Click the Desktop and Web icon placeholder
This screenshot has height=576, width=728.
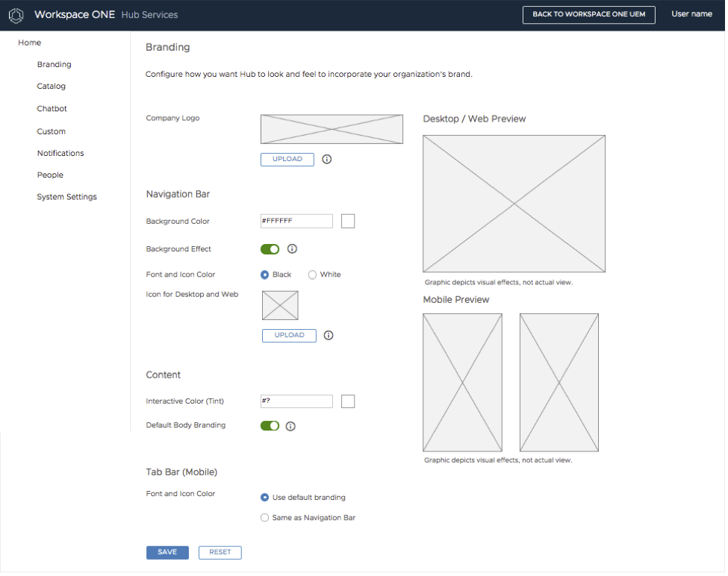tap(281, 307)
